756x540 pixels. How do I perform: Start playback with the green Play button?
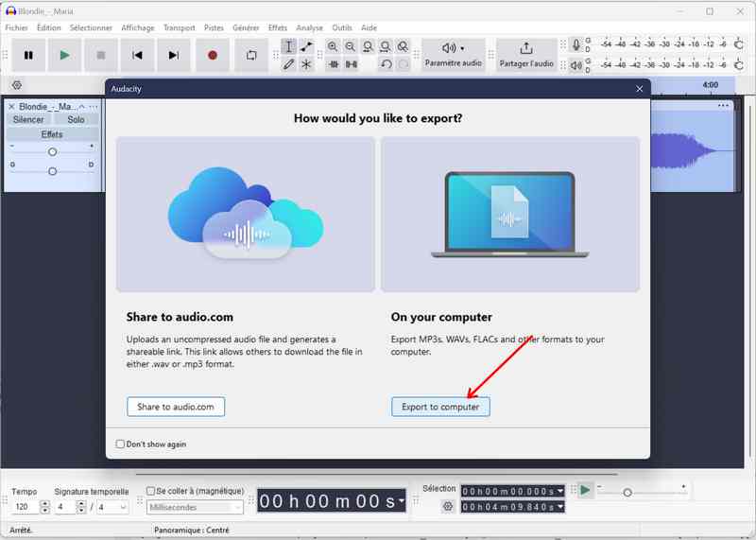pos(64,56)
